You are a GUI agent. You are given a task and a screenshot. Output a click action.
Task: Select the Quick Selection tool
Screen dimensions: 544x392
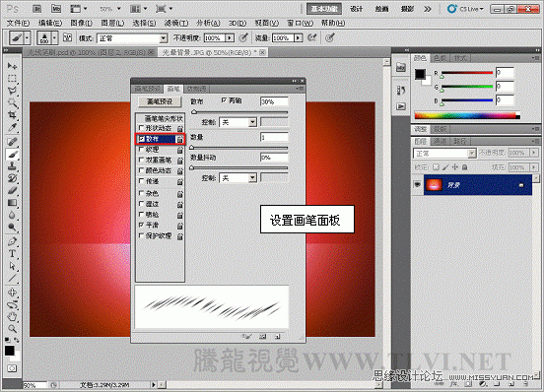(12, 102)
